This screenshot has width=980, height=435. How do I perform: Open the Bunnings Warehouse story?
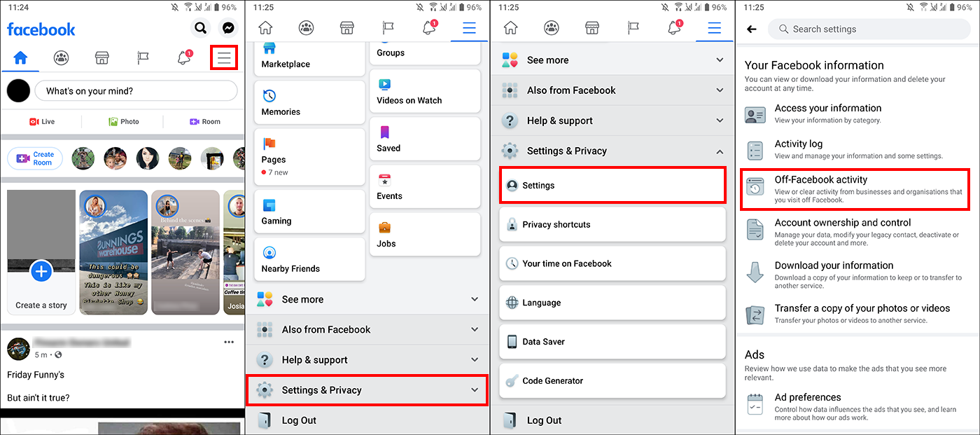point(113,252)
